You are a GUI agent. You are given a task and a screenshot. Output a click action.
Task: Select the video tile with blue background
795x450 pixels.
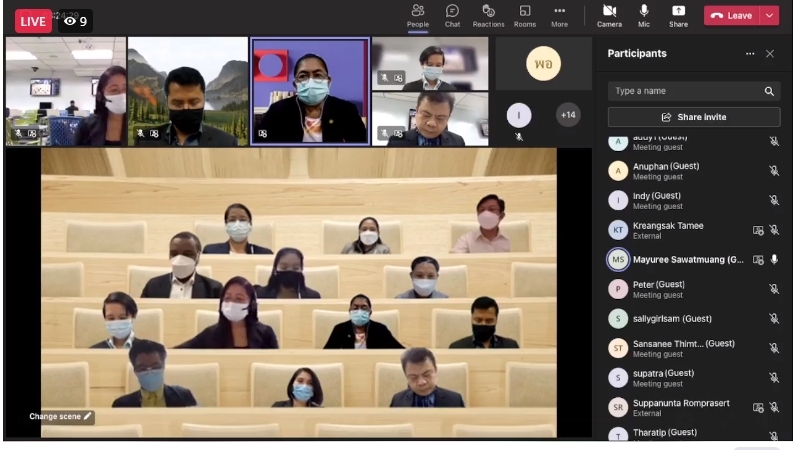[x=310, y=91]
